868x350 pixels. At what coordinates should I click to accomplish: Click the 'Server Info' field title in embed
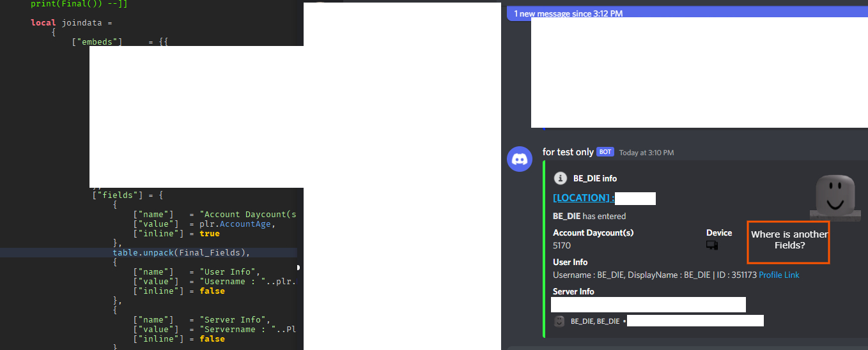coord(573,291)
